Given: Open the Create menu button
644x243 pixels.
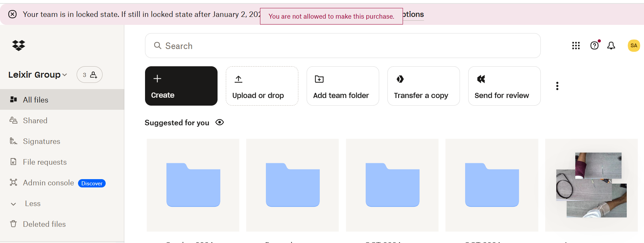Looking at the screenshot, I should (181, 86).
